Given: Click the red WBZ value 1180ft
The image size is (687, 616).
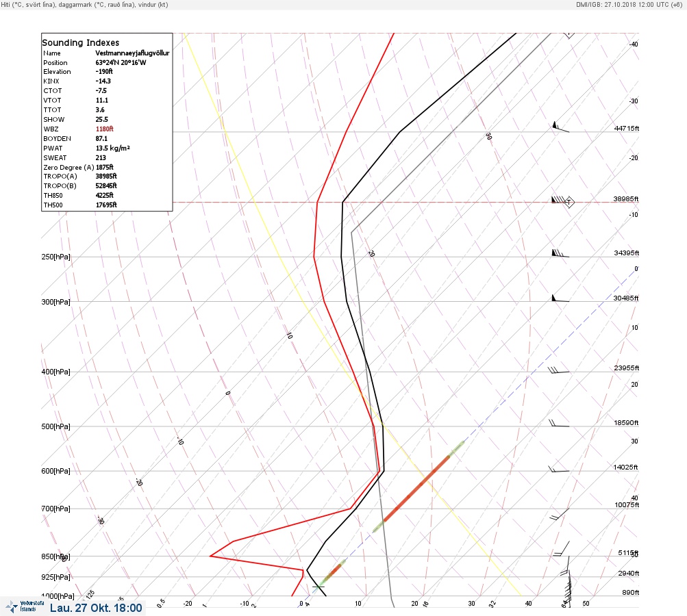Looking at the screenshot, I should tap(105, 129).
